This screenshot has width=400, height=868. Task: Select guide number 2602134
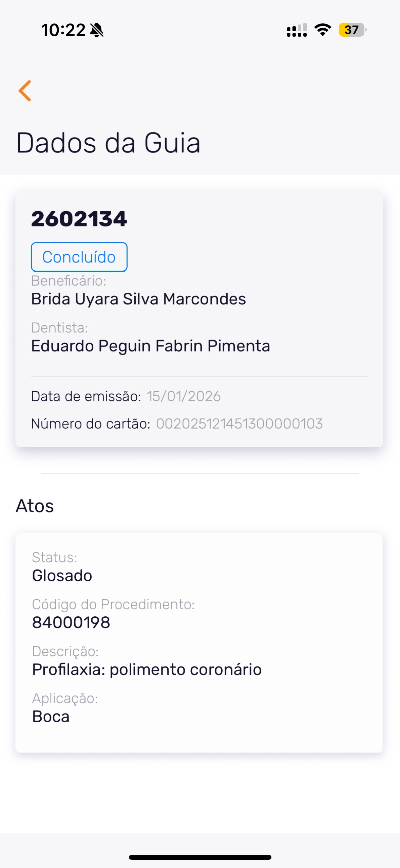click(x=79, y=219)
